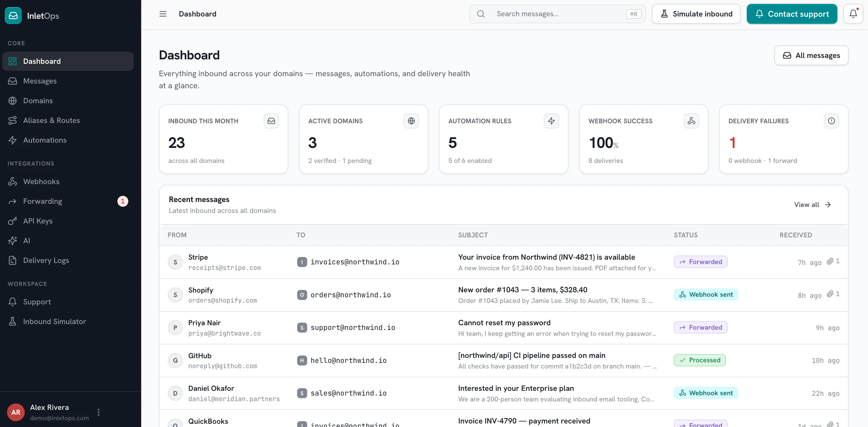
Task: Click the Forwarded status on the Stripe row
Action: (700, 262)
